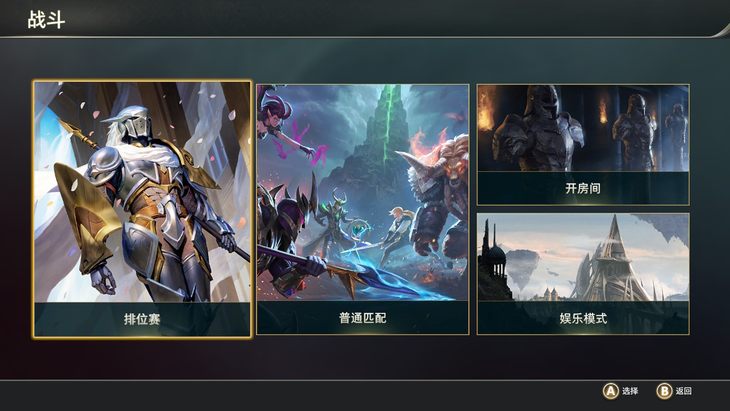Click the armored spear knight artwork
This screenshot has width=730, height=411.
[142, 192]
